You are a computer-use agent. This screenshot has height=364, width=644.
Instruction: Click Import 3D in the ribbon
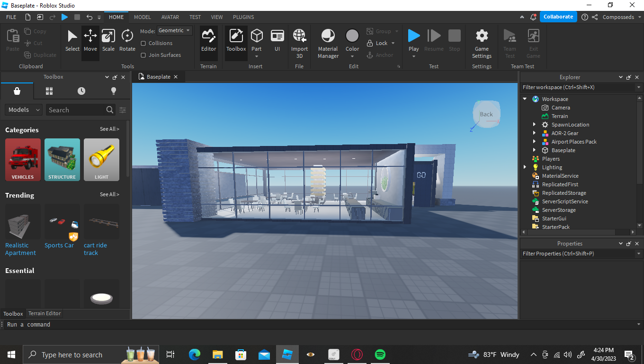[299, 44]
